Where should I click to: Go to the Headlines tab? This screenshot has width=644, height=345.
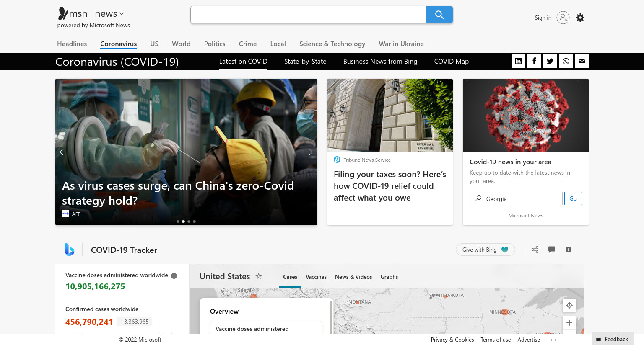click(x=72, y=44)
